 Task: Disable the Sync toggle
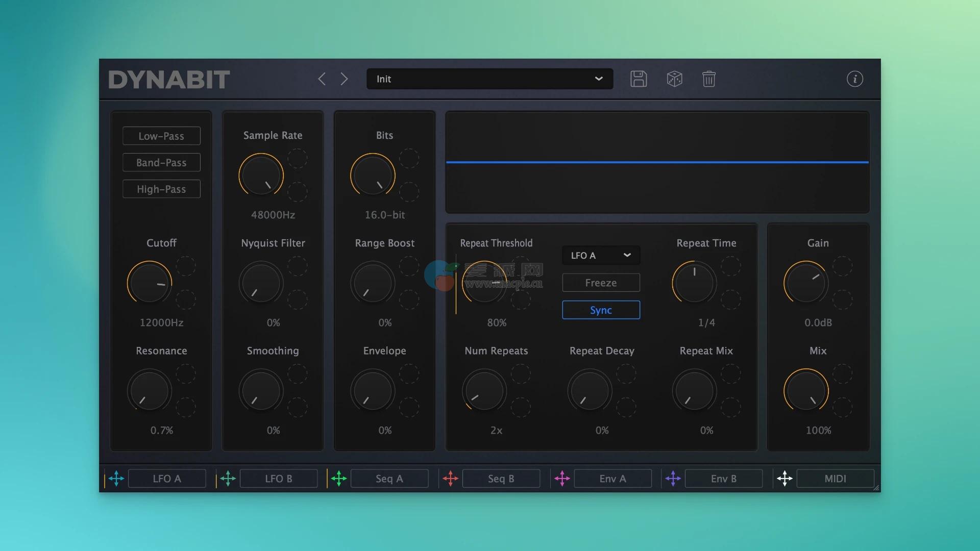[601, 310]
